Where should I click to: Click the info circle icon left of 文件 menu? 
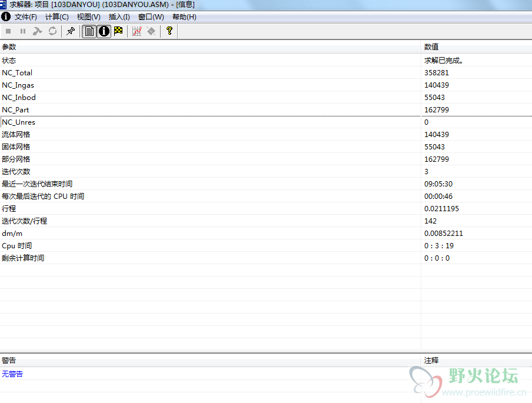coord(6,16)
